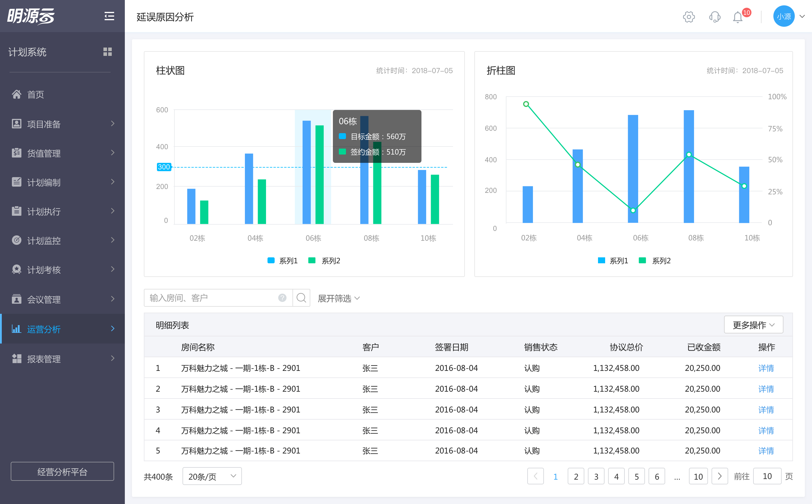Open settings via the gear icon
This screenshot has height=504, width=812.
click(689, 17)
